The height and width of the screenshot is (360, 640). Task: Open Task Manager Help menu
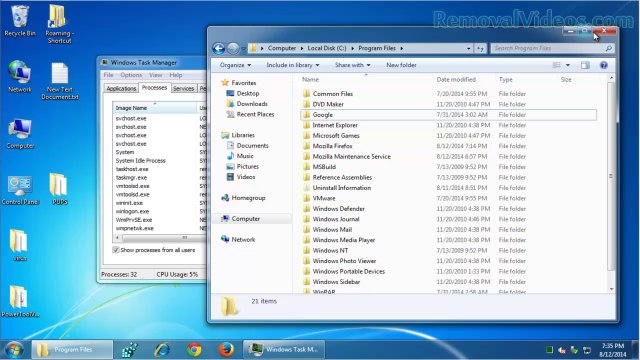pyautogui.click(x=176, y=75)
